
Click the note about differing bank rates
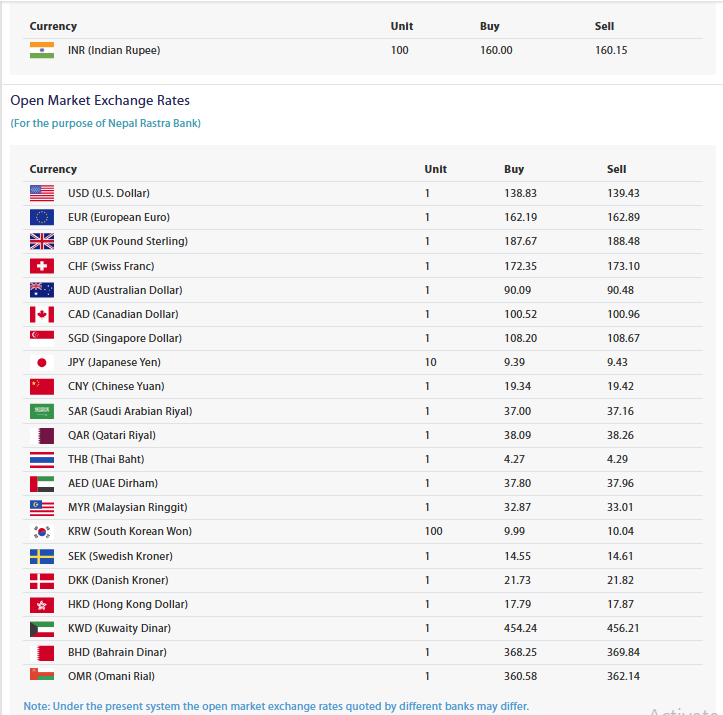point(276,706)
